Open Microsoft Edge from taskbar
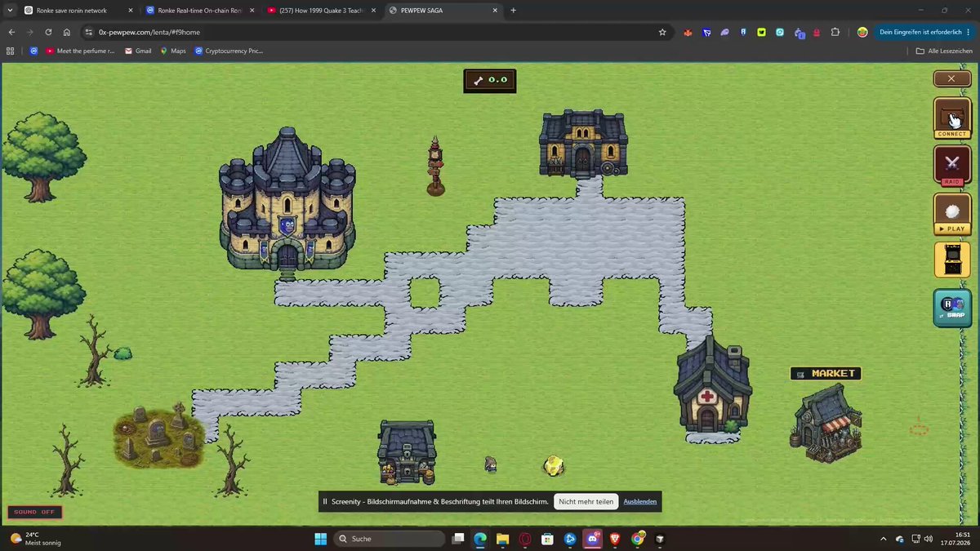 pos(480,539)
